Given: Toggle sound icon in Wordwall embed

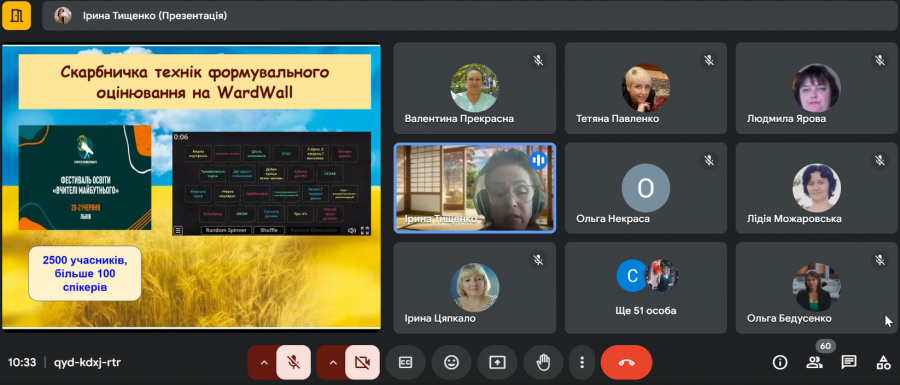Looking at the screenshot, I should tap(352, 230).
